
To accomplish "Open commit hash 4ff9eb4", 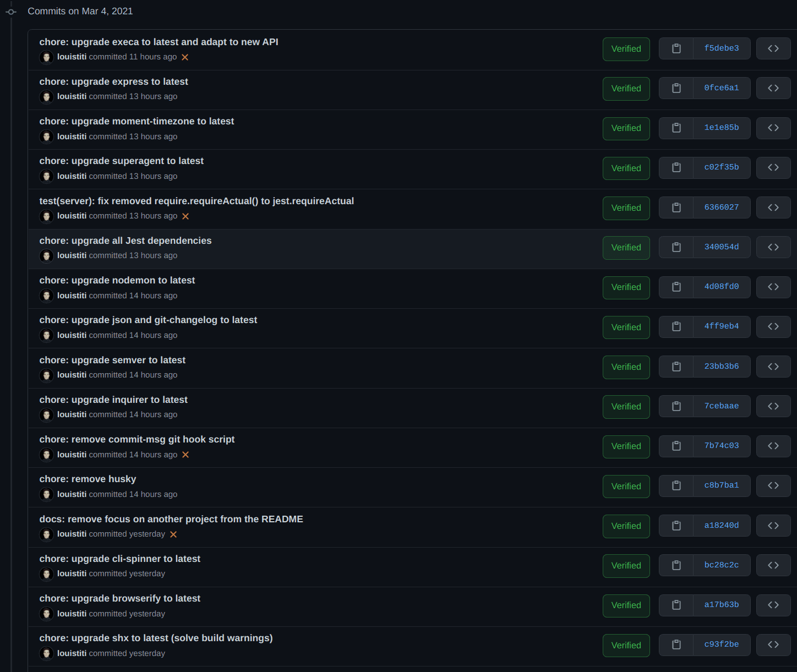I will [722, 326].
